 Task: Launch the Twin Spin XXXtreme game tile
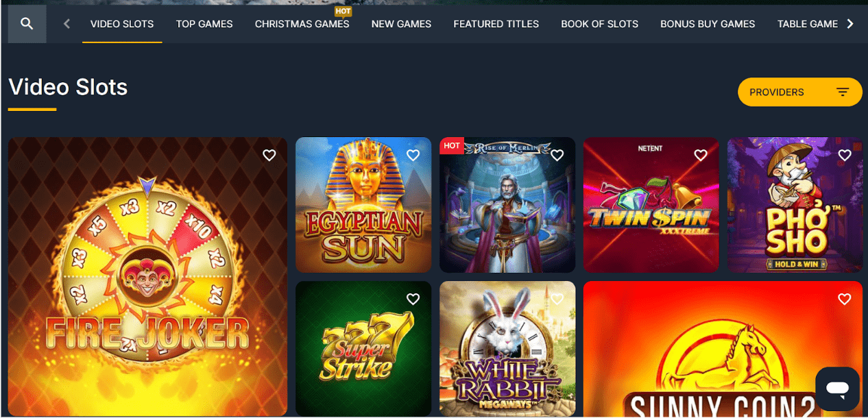pos(651,205)
